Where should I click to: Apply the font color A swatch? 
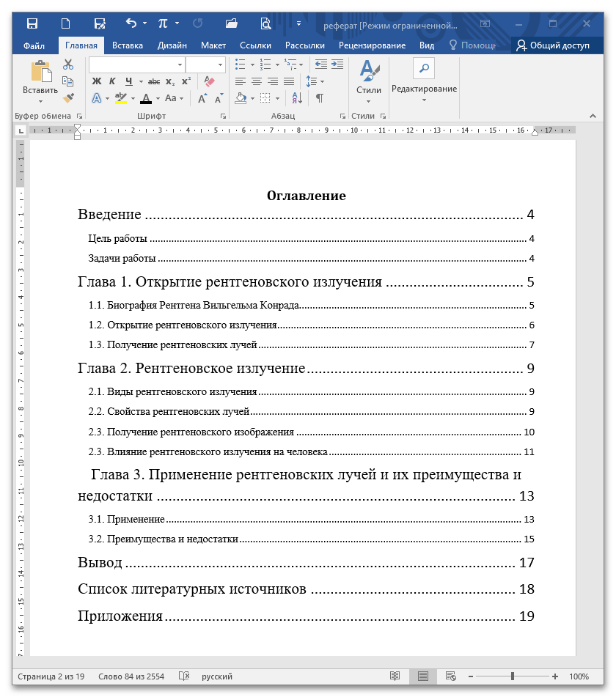click(x=146, y=98)
